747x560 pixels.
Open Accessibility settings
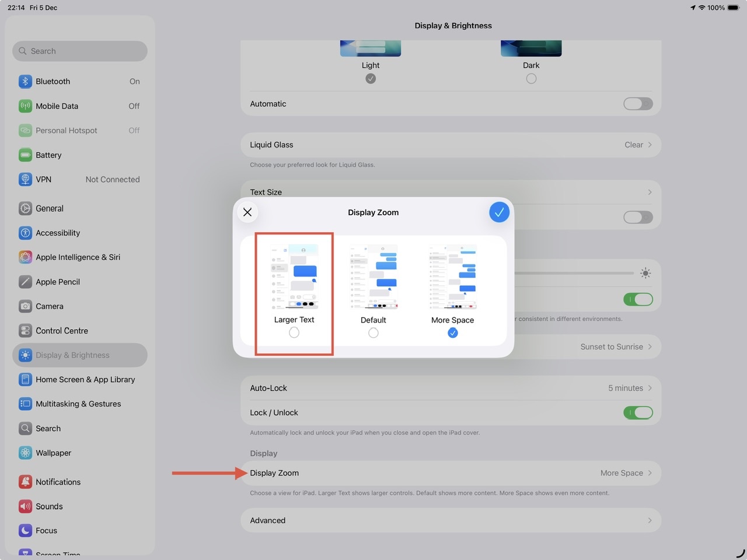(80, 233)
